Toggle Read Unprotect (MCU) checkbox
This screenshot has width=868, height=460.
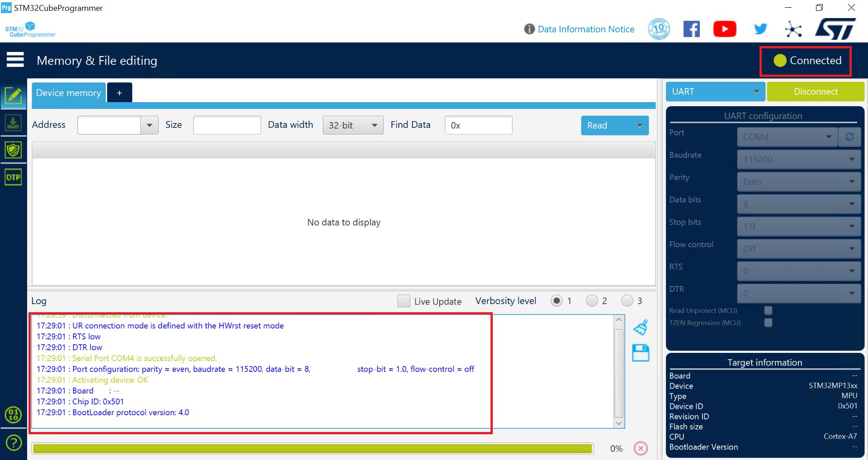tap(768, 310)
